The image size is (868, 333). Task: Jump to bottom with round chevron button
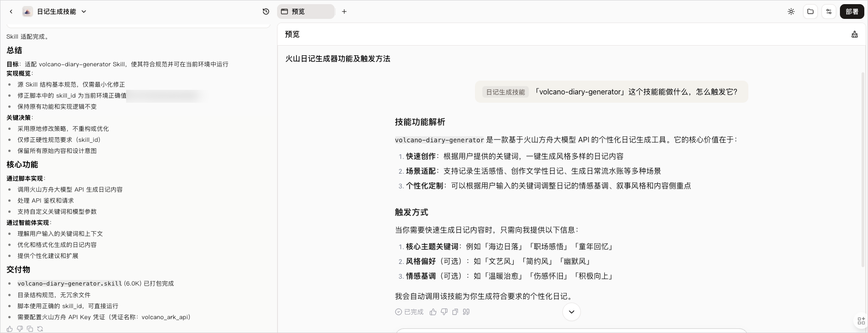[x=571, y=312]
